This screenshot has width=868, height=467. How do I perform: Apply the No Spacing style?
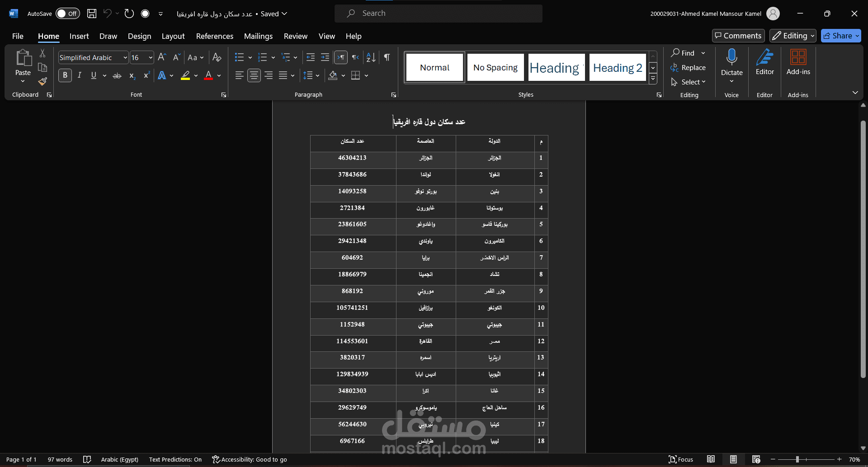(495, 67)
